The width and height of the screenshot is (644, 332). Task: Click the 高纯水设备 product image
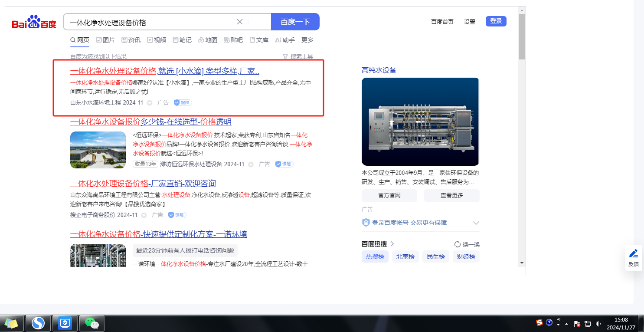click(420, 122)
